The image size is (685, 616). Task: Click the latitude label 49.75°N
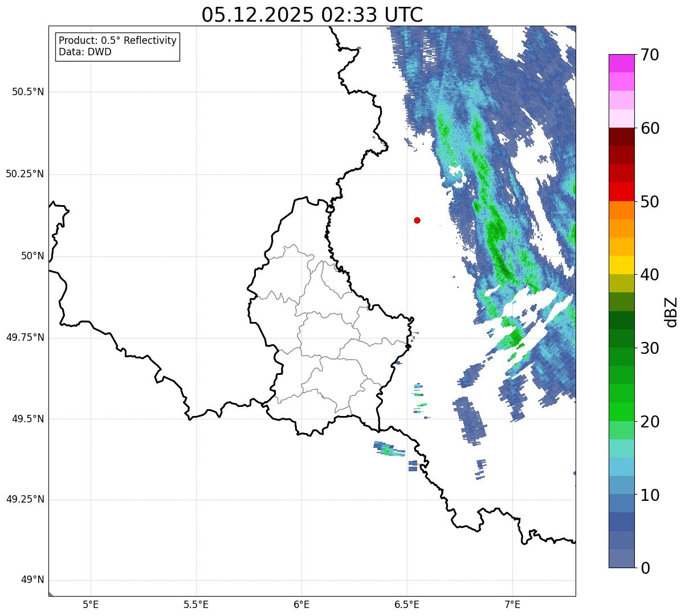pyautogui.click(x=25, y=337)
